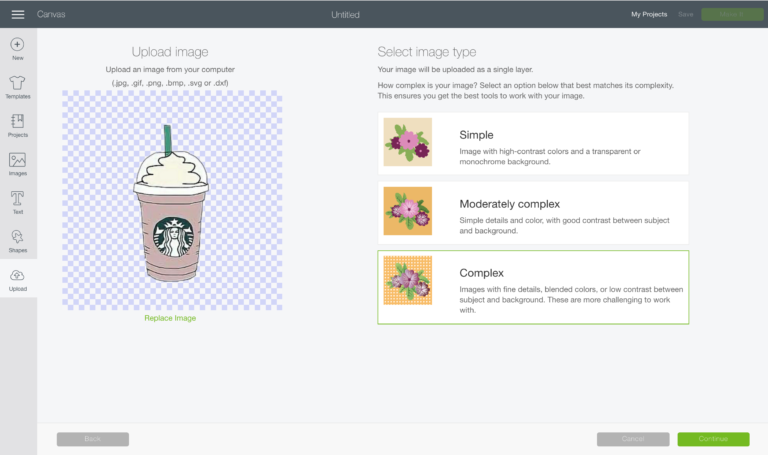Click the Upload cloud icon
This screenshot has width=768, height=455.
coord(18,276)
